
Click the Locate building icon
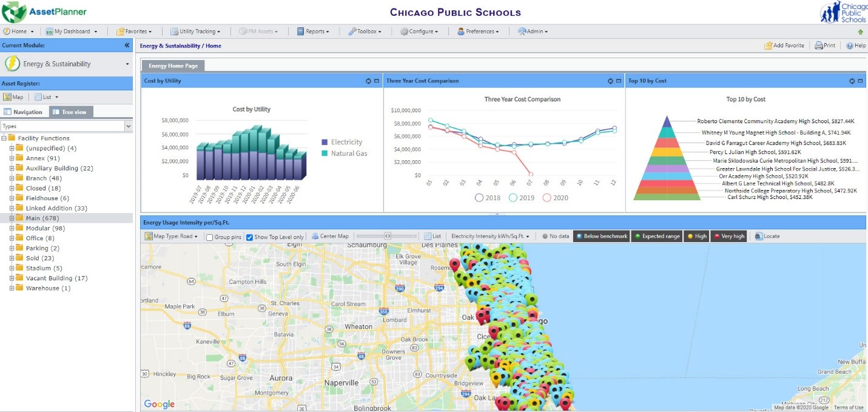click(x=759, y=236)
